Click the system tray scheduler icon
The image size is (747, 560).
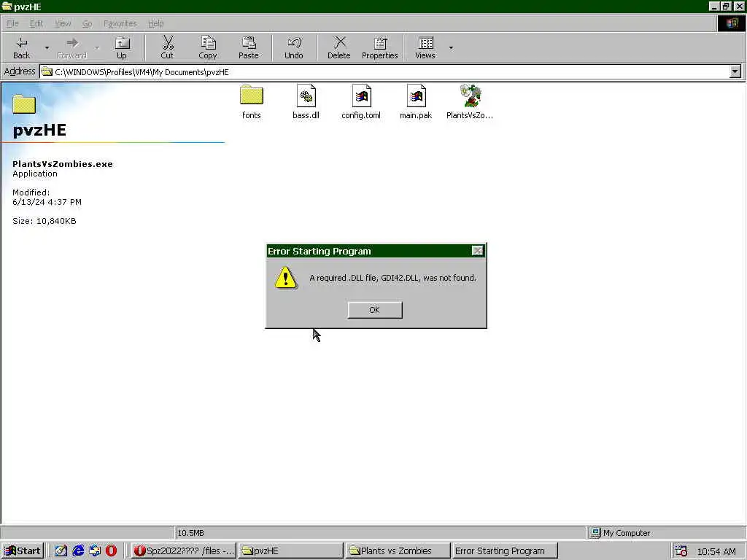click(681, 551)
